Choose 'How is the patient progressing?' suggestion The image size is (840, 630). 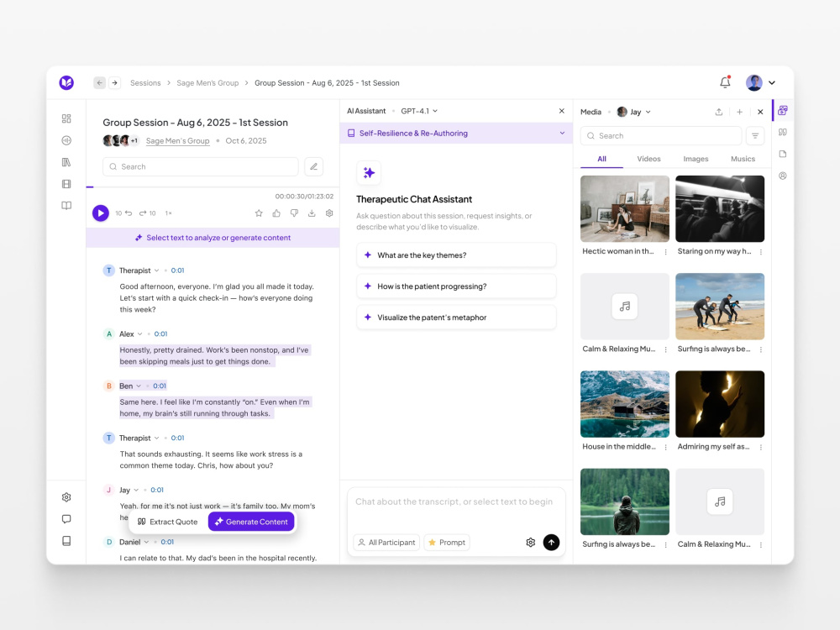456,286
